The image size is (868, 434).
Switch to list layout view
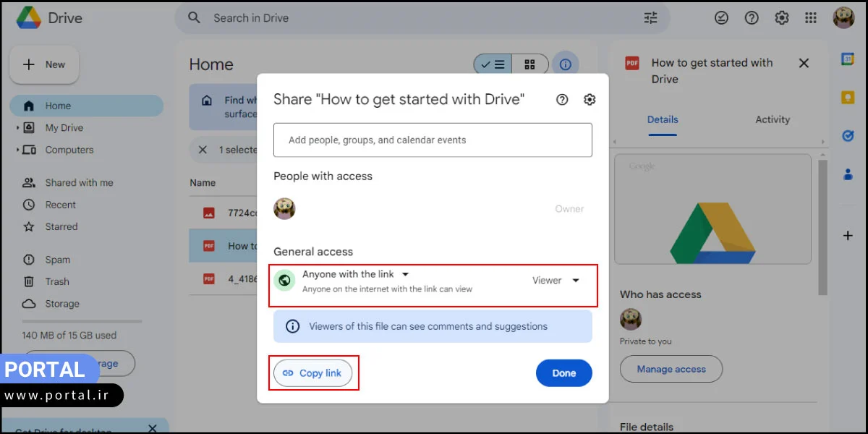coord(493,64)
